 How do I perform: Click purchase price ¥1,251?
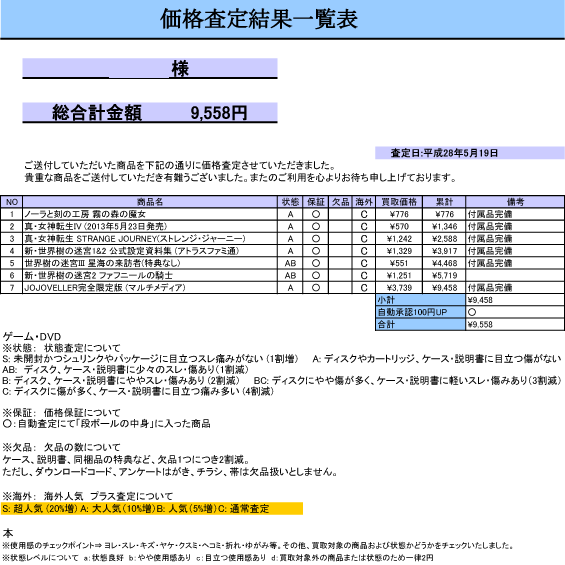[399, 275]
